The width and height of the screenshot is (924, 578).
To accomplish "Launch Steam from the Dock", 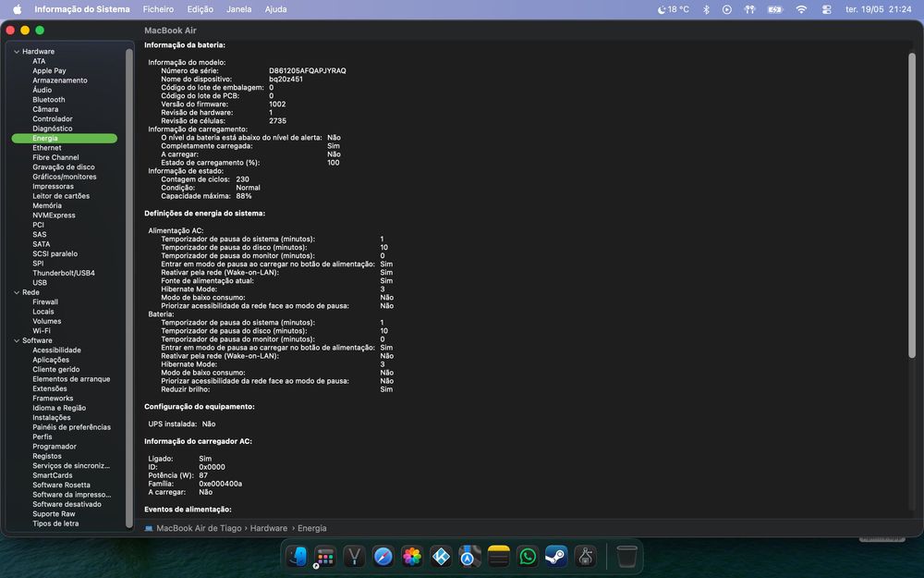I will pyautogui.click(x=556, y=556).
